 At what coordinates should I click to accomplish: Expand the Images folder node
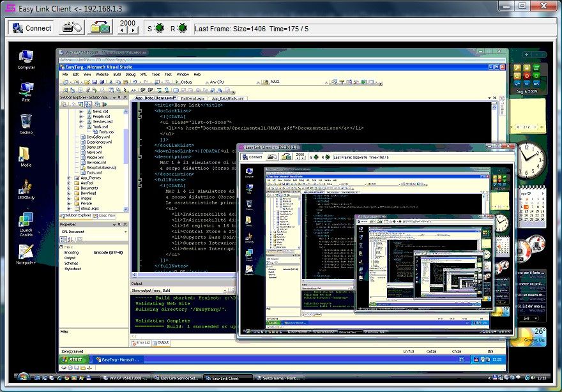[x=69, y=198]
